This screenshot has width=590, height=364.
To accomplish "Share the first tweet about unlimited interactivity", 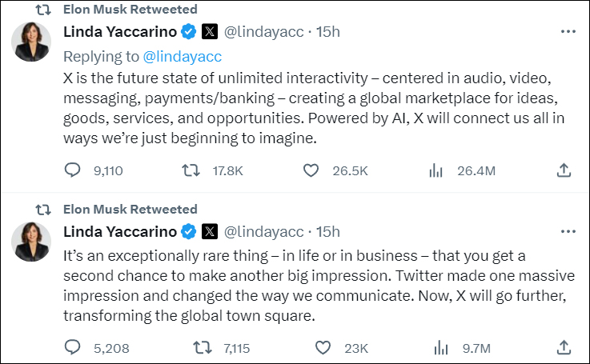I will tap(564, 170).
